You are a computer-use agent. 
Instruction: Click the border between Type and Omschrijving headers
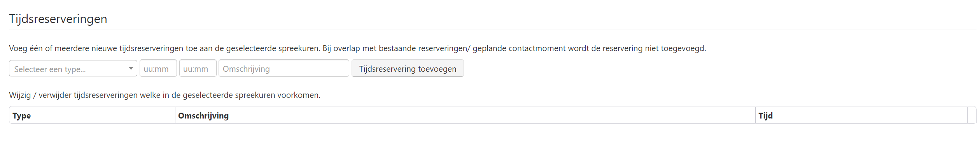pyautogui.click(x=175, y=115)
